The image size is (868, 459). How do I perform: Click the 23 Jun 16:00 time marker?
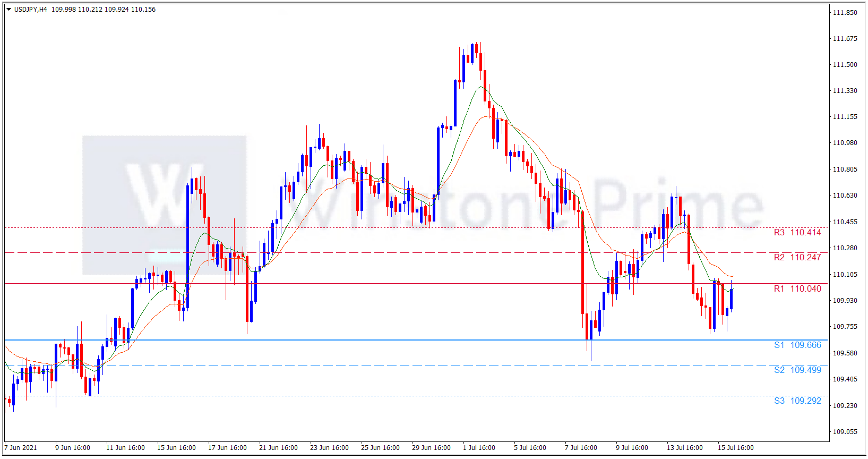329,448
